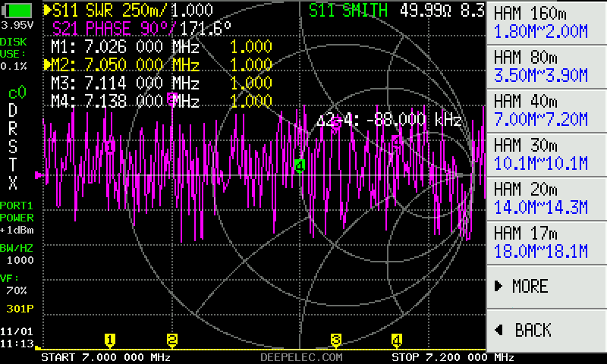Click yellow marker 2 on frequency axis
The width and height of the screenshot is (607, 364).
click(172, 340)
